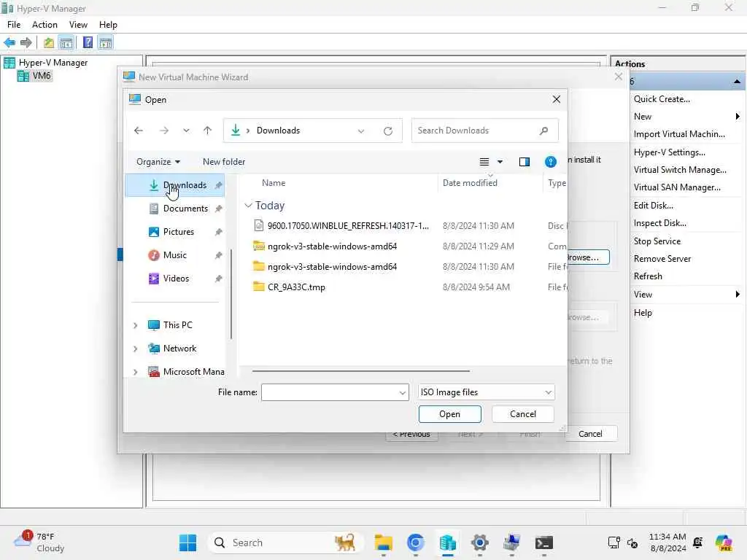747x560 pixels.
Task: Collapse the VM6 actions section arrow
Action: click(x=737, y=82)
